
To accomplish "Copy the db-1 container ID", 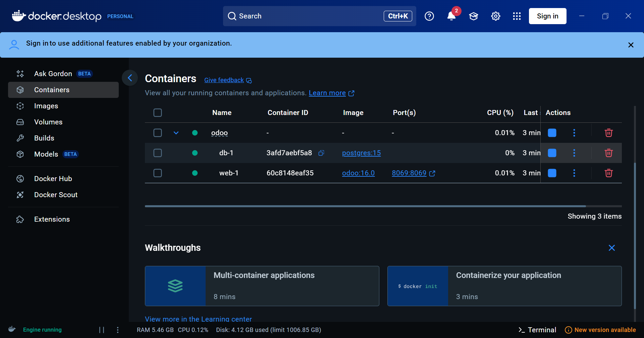I will (321, 153).
